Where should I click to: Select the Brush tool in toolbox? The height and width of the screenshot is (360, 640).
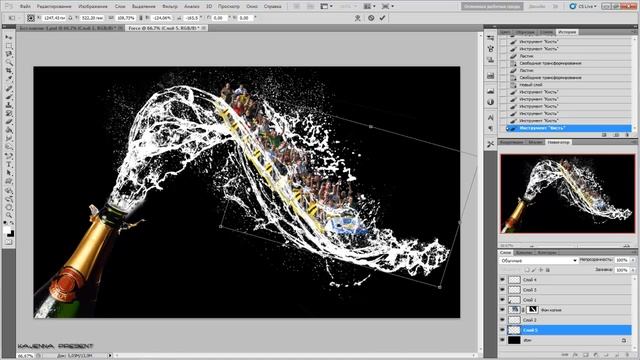(x=9, y=97)
